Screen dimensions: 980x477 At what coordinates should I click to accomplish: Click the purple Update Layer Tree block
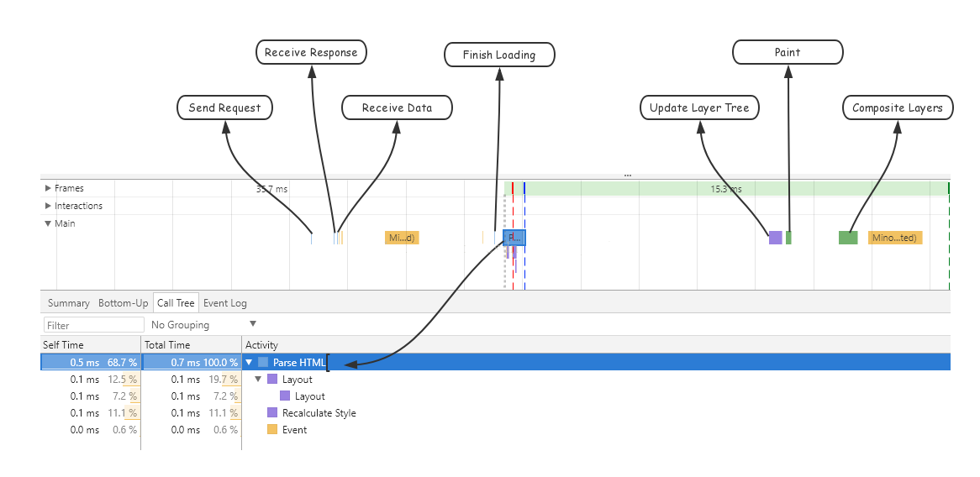coord(776,238)
